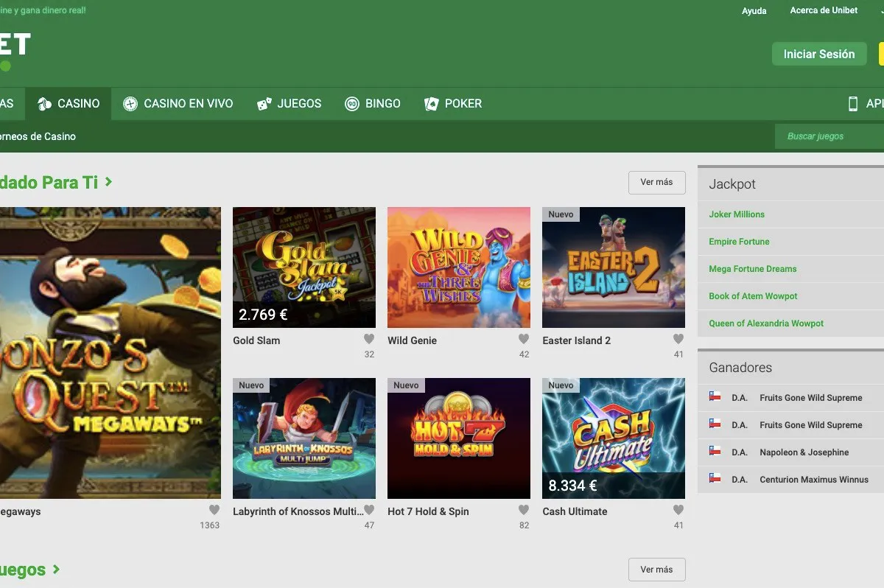The height and width of the screenshot is (588, 884).
Task: Open the Cash Ultimate game thumbnail
Action: point(614,438)
